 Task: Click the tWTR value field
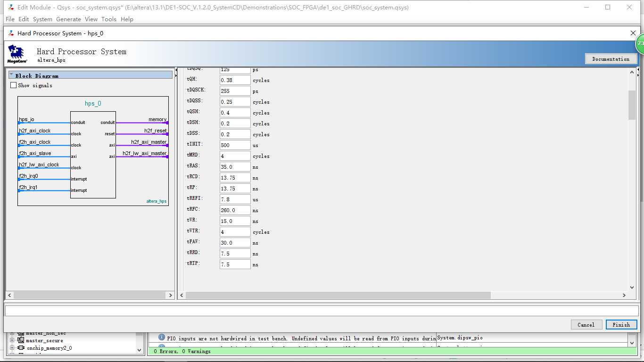pos(235,232)
